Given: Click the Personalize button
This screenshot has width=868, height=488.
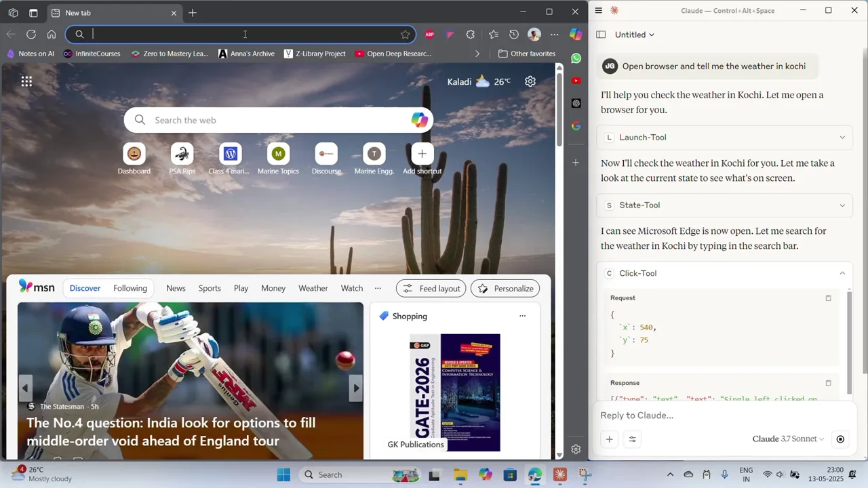Looking at the screenshot, I should tap(505, 289).
